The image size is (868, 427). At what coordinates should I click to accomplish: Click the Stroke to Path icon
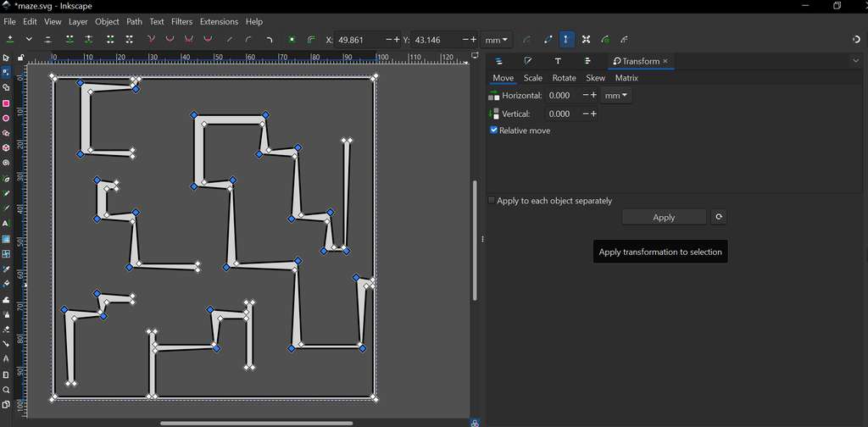tap(310, 39)
